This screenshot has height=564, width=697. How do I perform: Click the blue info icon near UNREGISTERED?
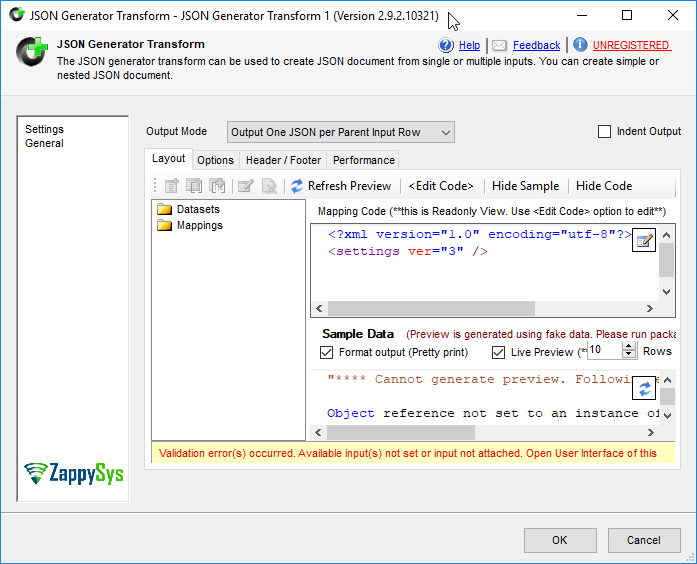pos(580,44)
